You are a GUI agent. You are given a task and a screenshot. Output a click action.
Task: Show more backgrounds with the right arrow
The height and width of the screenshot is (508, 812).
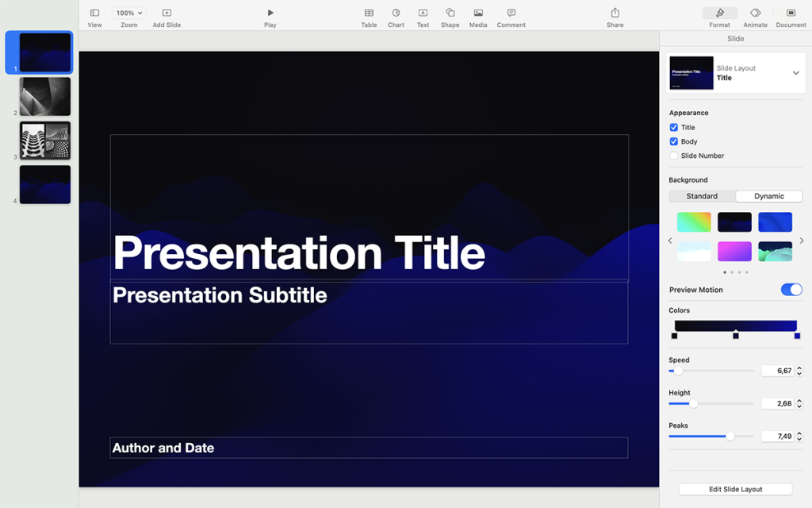coord(801,240)
